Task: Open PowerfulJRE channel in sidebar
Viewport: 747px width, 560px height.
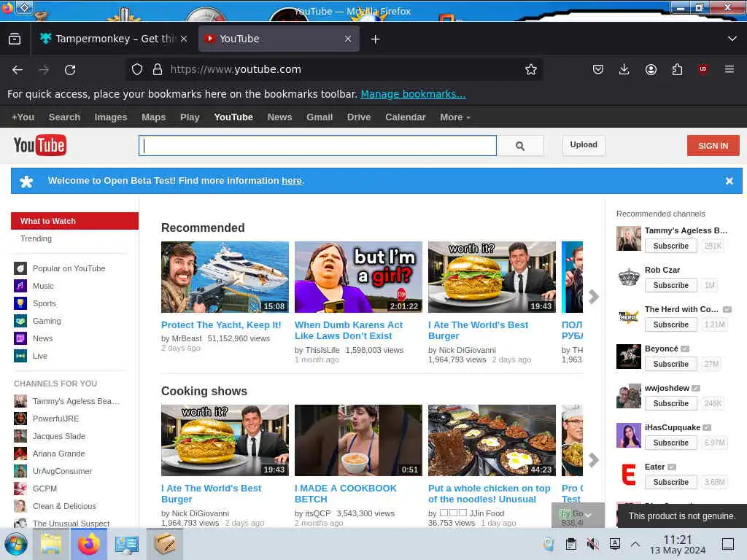Action: (x=55, y=419)
